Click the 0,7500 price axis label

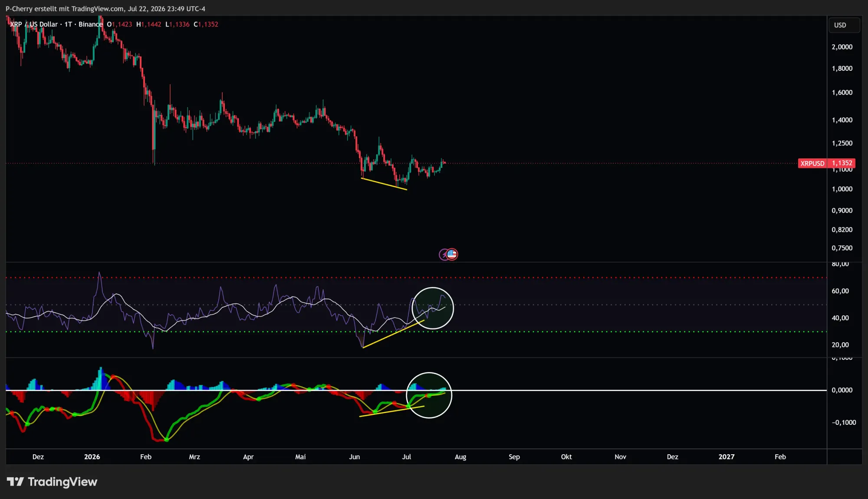842,248
